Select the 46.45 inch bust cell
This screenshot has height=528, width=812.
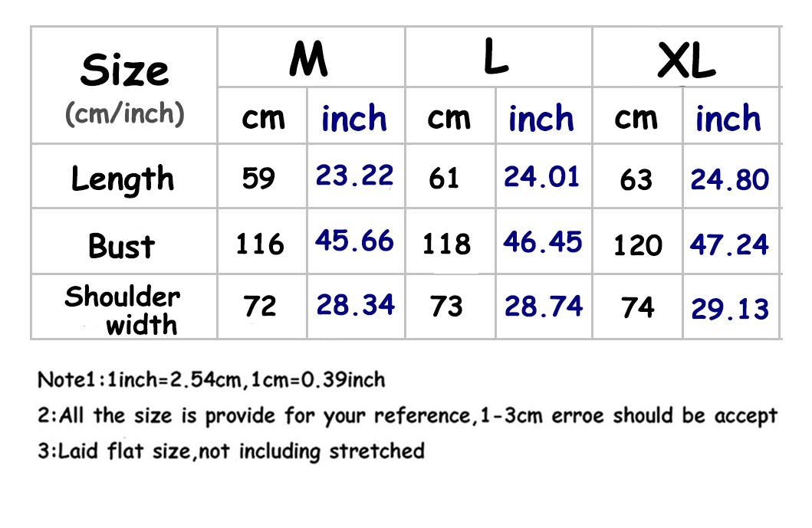[x=543, y=242]
